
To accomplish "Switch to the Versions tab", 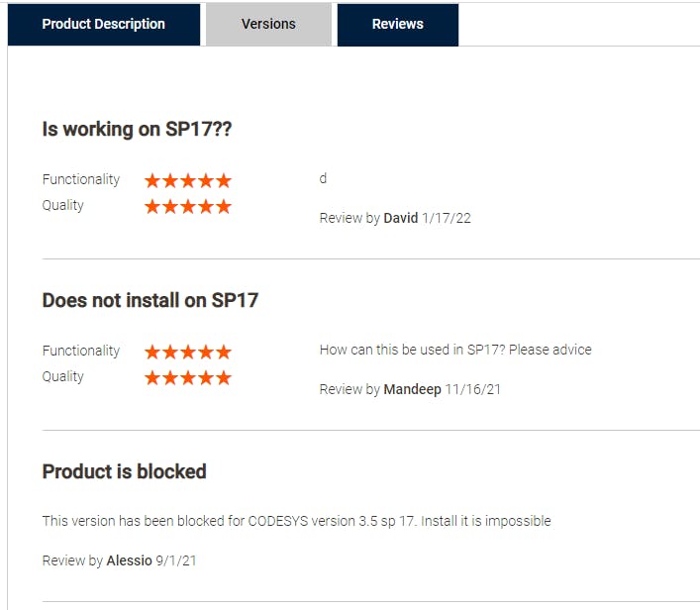I will click(268, 24).
